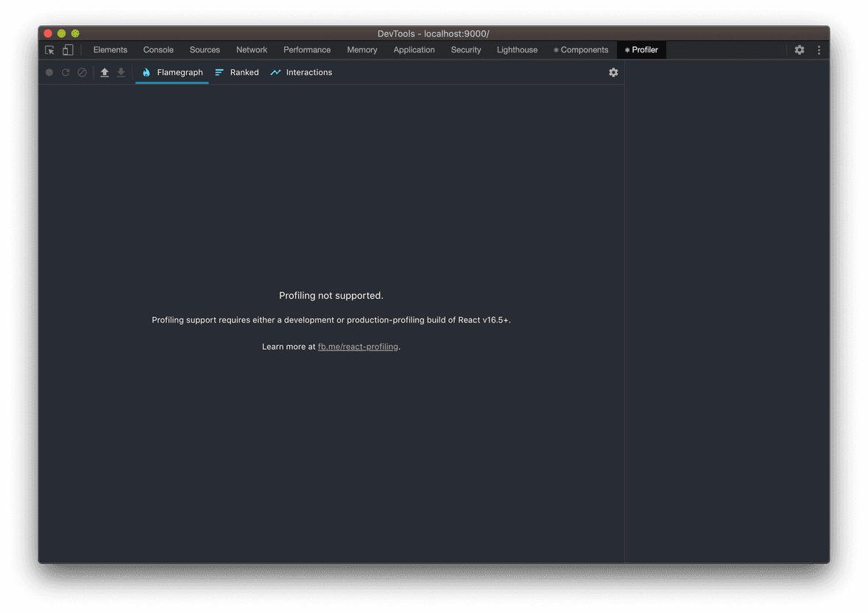Screen dimensions: 868x614
Task: Load a saved profile from disk
Action: (104, 72)
